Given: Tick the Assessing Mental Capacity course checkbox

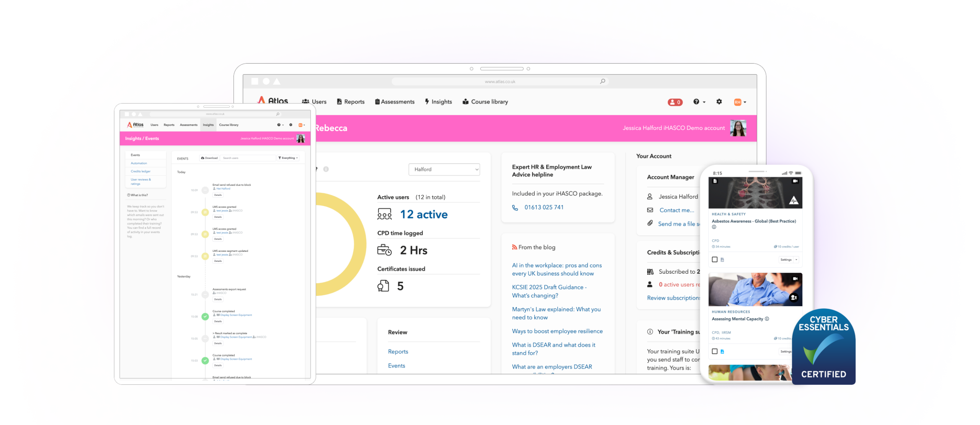Looking at the screenshot, I should pyautogui.click(x=714, y=351).
